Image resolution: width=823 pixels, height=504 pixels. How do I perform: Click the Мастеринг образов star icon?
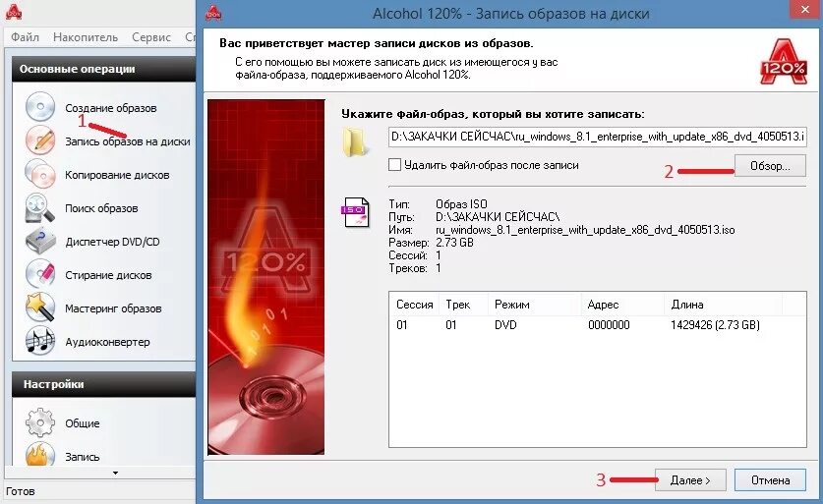coord(40,308)
